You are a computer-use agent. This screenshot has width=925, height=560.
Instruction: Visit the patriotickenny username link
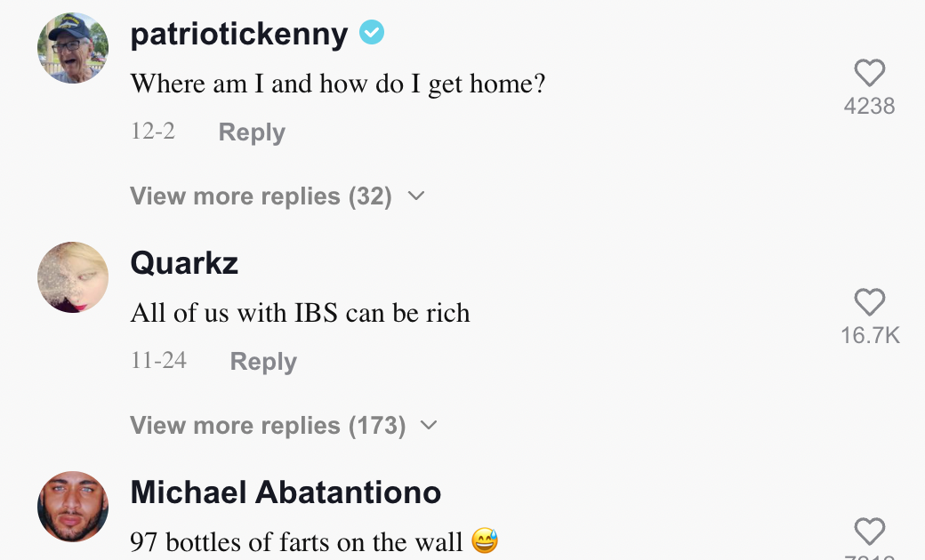click(x=238, y=34)
